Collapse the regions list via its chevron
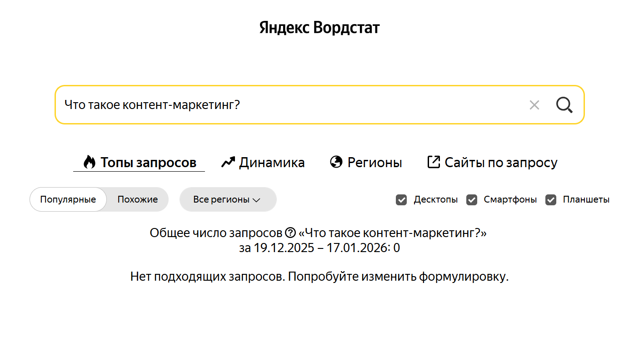 point(256,199)
